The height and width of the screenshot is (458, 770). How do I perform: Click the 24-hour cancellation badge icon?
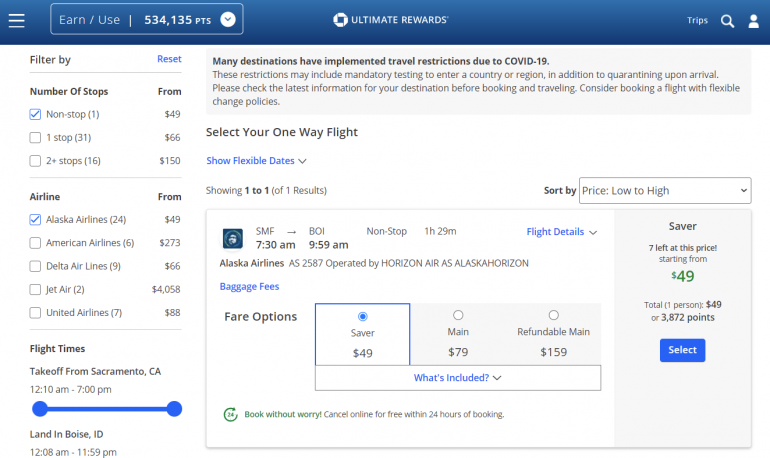[230, 414]
